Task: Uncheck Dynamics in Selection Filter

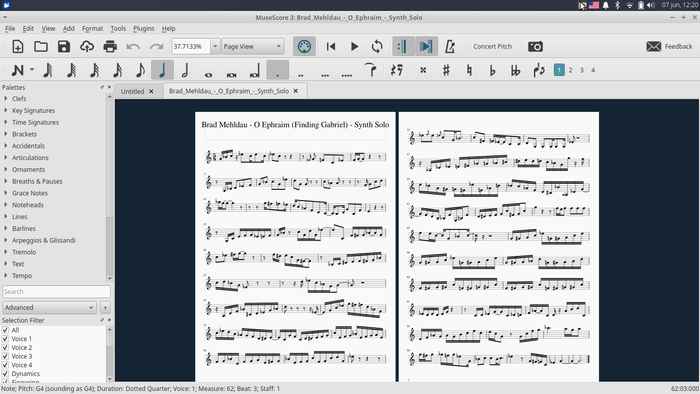Action: click(x=5, y=373)
